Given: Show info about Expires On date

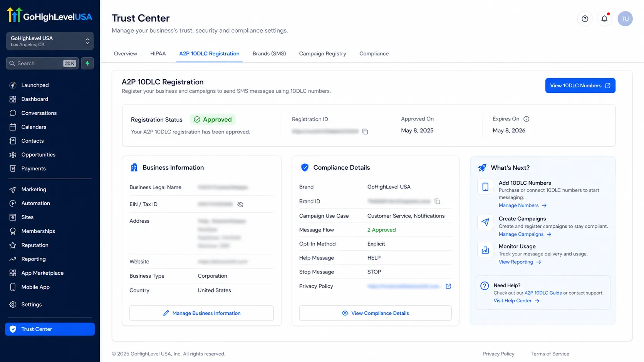Looking at the screenshot, I should click(x=526, y=119).
